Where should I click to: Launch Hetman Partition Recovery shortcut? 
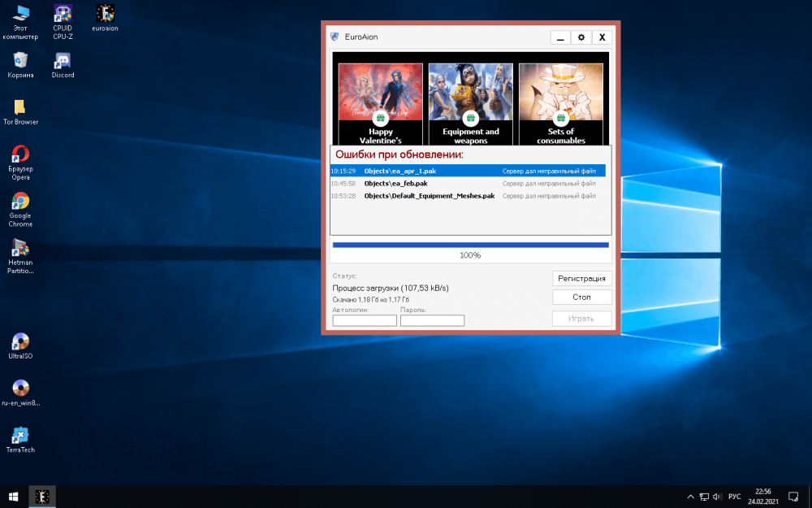(20, 248)
